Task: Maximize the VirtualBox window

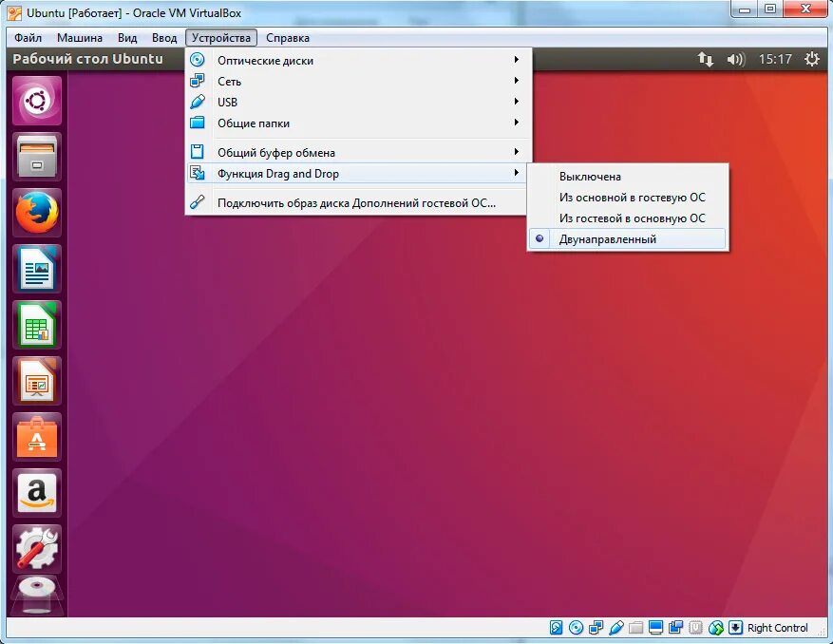Action: (770, 9)
